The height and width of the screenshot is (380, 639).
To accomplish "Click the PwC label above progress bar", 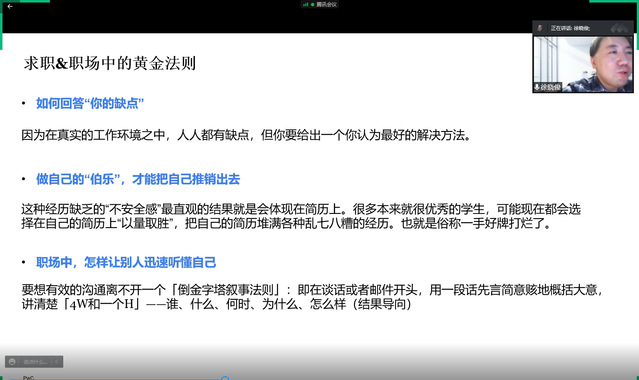I will 28,378.
